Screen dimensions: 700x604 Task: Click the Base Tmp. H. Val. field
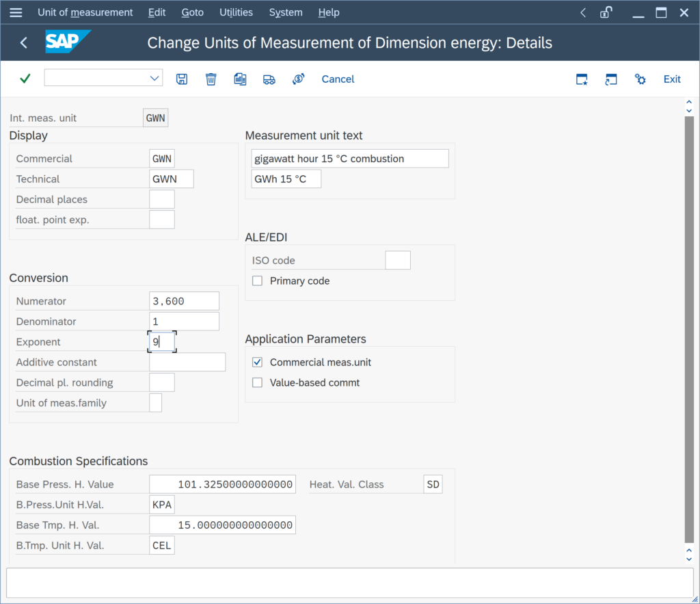[222, 525]
